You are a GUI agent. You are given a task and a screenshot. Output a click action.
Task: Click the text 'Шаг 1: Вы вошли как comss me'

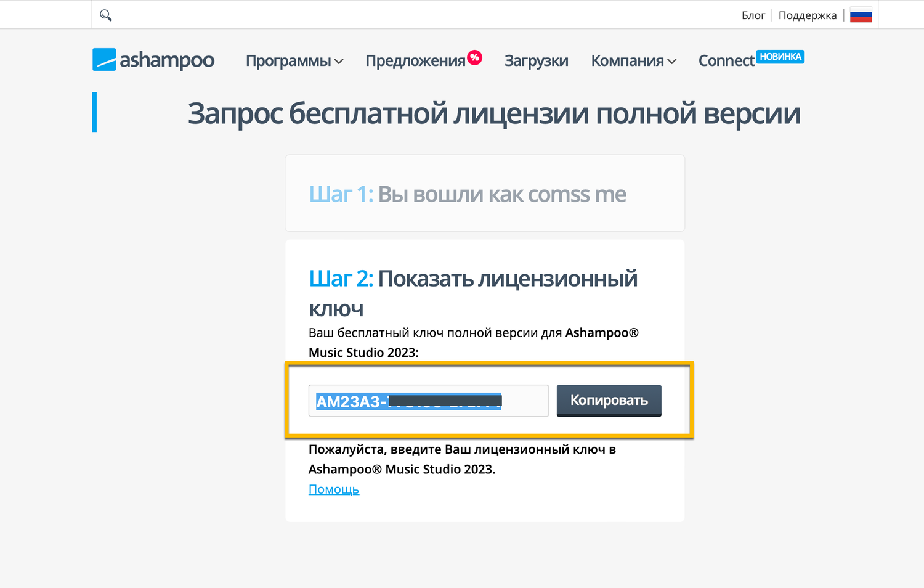468,194
